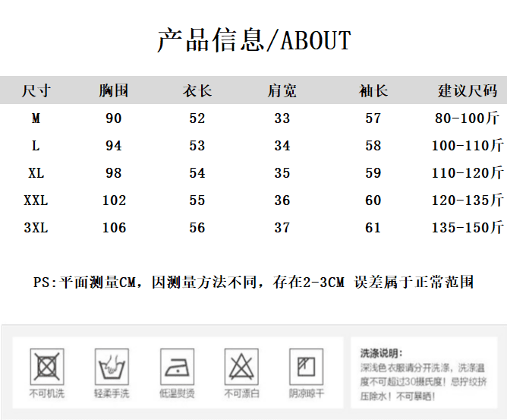Click the 阴凉晾干 caption
The height and width of the screenshot is (420, 507).
pyautogui.click(x=306, y=393)
